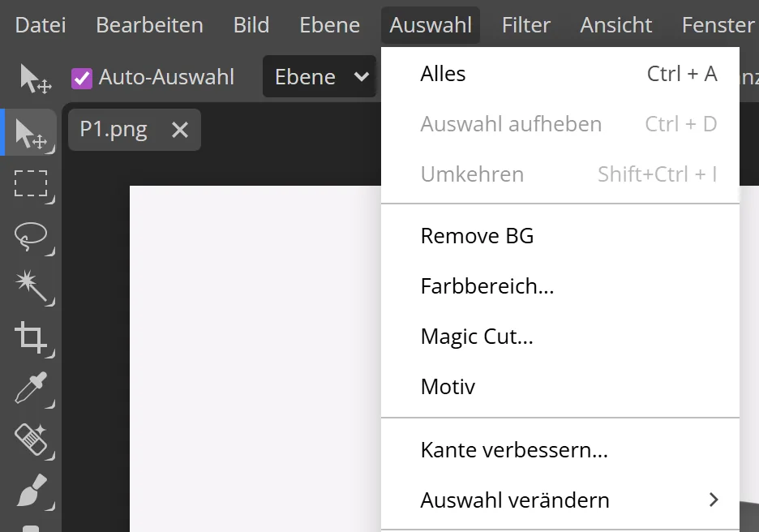The height and width of the screenshot is (532, 759).
Task: Choose Motiv menu entry
Action: (x=560, y=387)
